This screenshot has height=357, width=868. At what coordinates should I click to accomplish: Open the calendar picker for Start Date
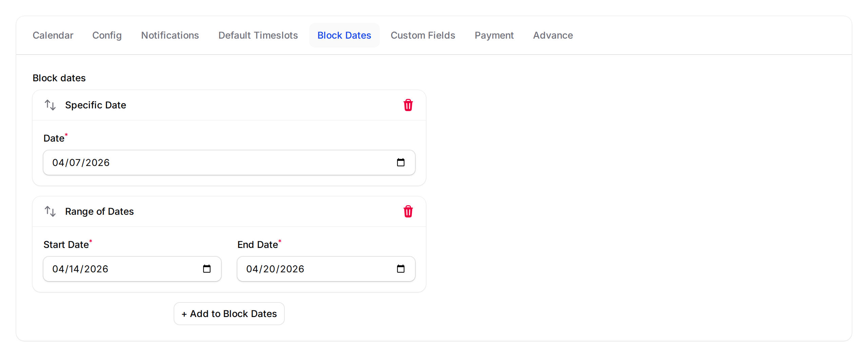pos(206,269)
